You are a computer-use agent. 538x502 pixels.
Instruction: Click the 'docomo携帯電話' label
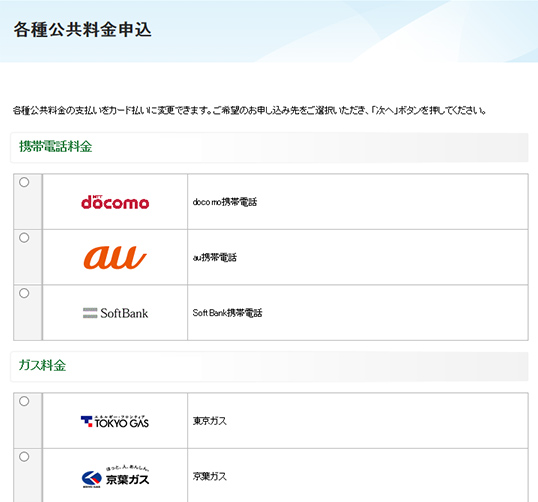pos(225,202)
